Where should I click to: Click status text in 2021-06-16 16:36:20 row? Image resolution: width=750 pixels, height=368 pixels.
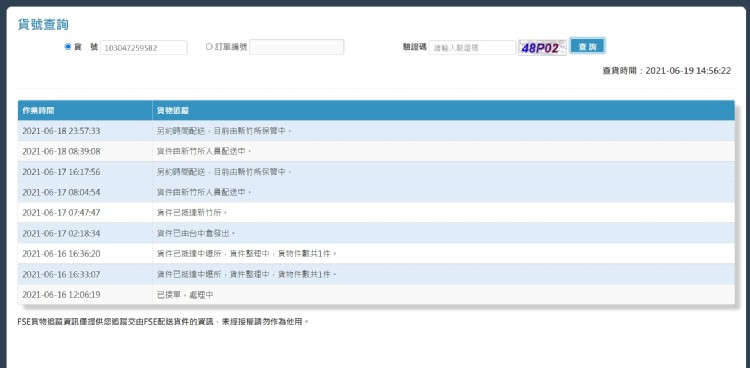(x=247, y=254)
